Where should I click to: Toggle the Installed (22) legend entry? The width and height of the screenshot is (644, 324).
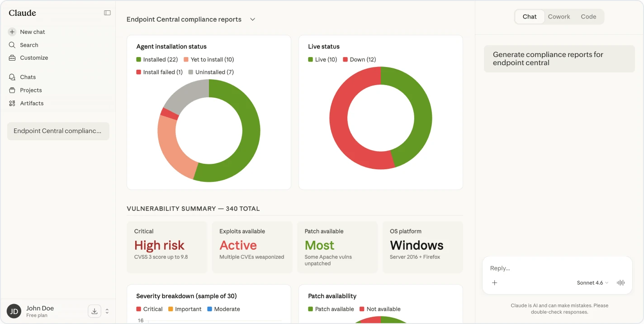(x=157, y=59)
